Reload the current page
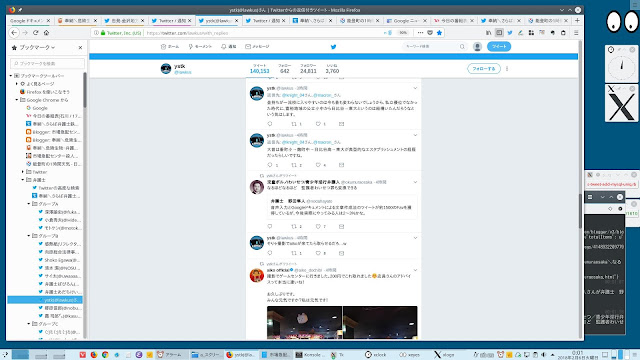This screenshot has width=640, height=360. point(36,33)
